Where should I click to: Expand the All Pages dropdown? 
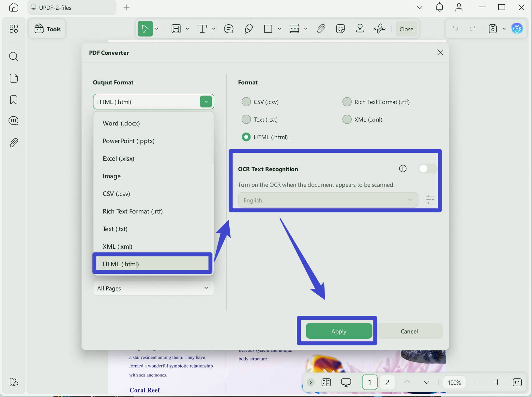coord(153,288)
